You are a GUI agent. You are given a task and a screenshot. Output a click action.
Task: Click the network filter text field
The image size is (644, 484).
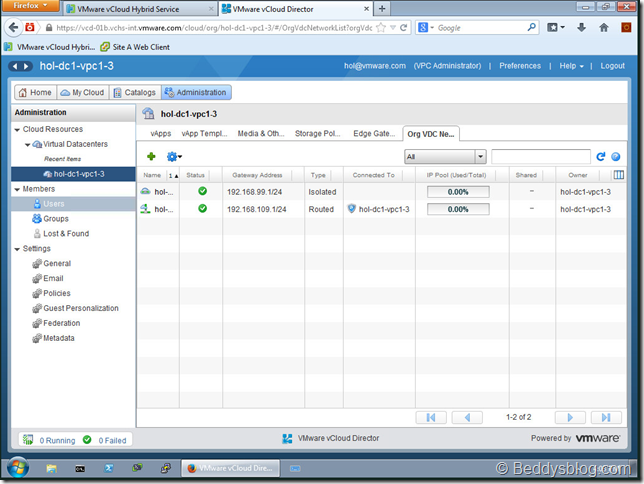pyautogui.click(x=541, y=157)
